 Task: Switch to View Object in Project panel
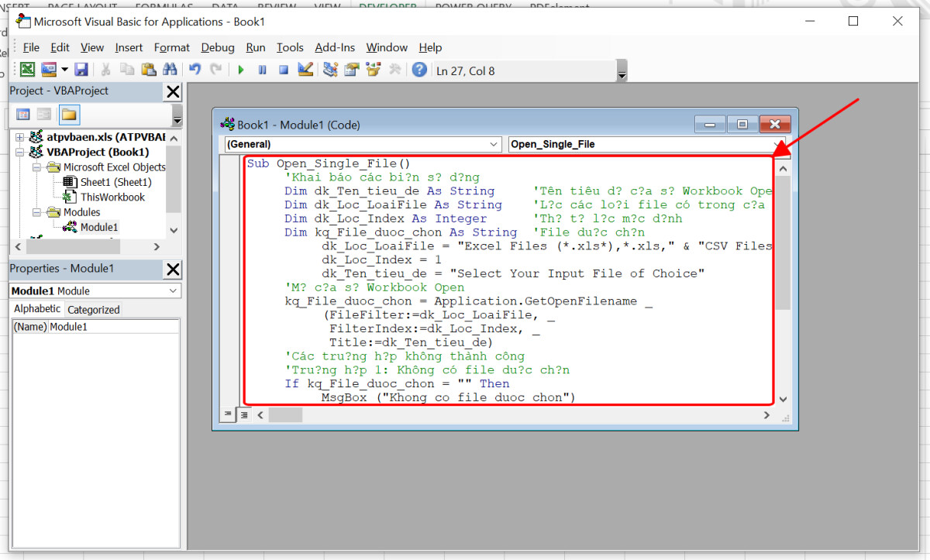coord(43,115)
